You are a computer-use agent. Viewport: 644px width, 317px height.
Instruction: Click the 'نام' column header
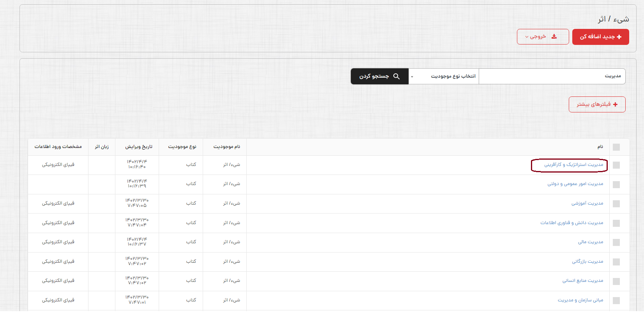pos(600,147)
